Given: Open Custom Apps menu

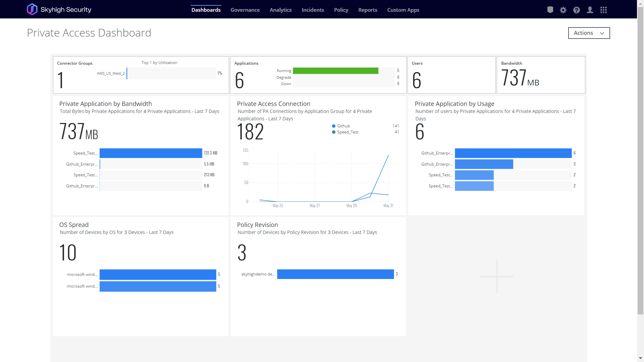Looking at the screenshot, I should [x=403, y=10].
